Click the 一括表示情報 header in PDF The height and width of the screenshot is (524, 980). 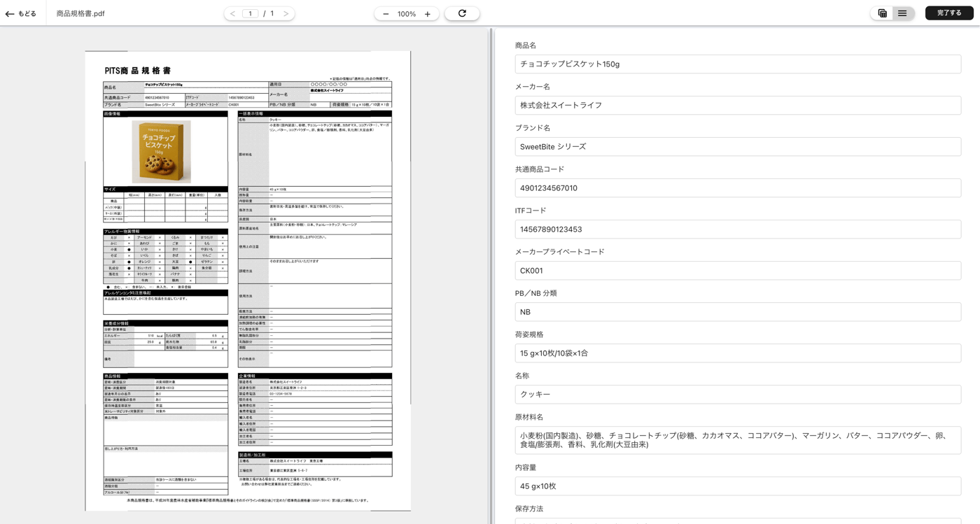315,113
